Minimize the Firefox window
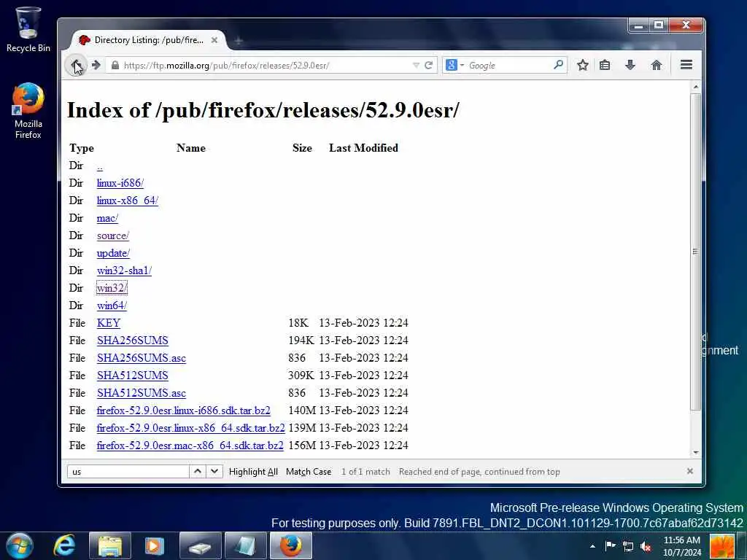Screen dimensions: 747x560 638,26
